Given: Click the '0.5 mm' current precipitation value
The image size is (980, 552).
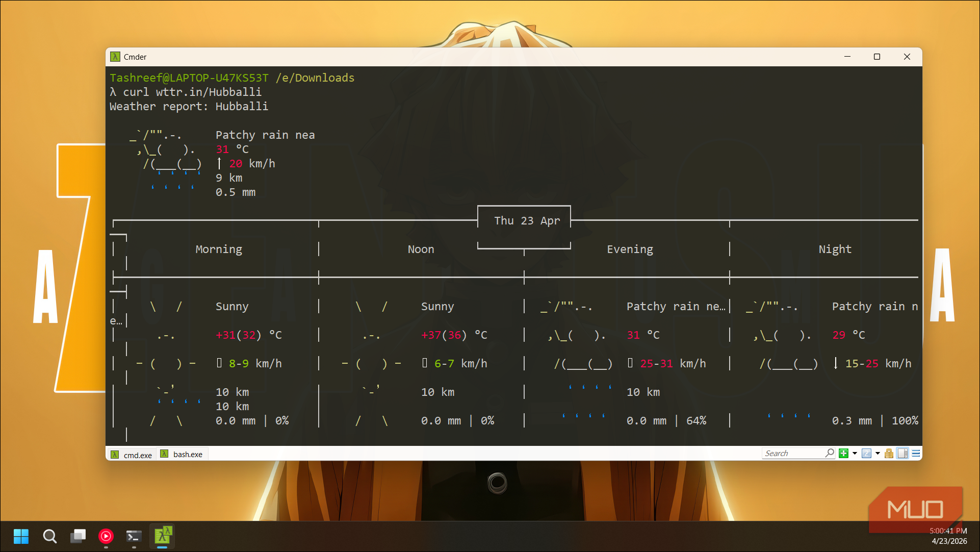Looking at the screenshot, I should (x=236, y=192).
